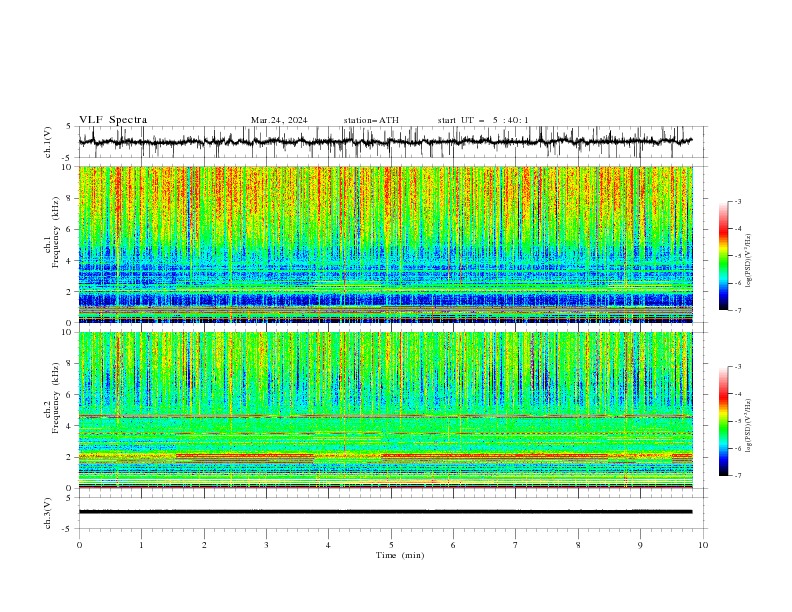
Task: Click the time axis tick label "7"
Action: click(516, 545)
